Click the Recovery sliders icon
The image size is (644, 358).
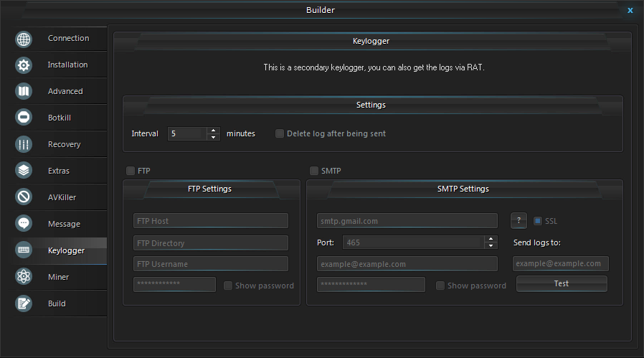click(24, 144)
